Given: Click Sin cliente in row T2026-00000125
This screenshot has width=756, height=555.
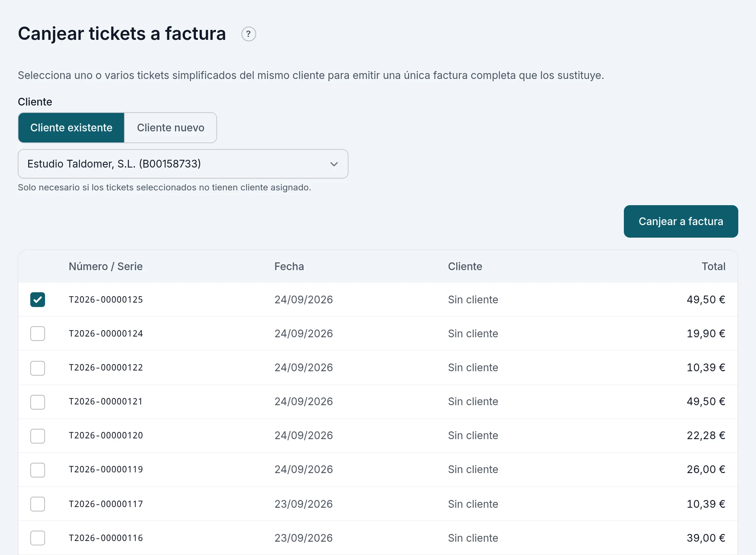Looking at the screenshot, I should point(473,300).
